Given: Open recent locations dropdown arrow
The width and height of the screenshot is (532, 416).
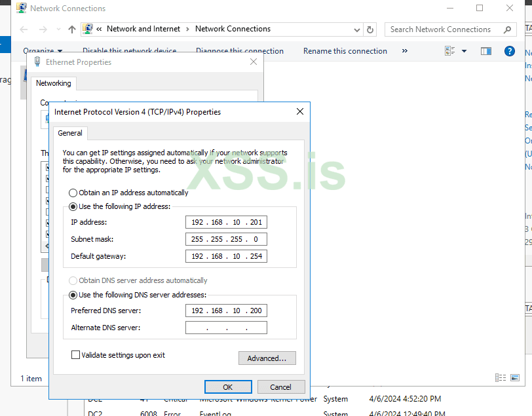Looking at the screenshot, I should (59, 29).
